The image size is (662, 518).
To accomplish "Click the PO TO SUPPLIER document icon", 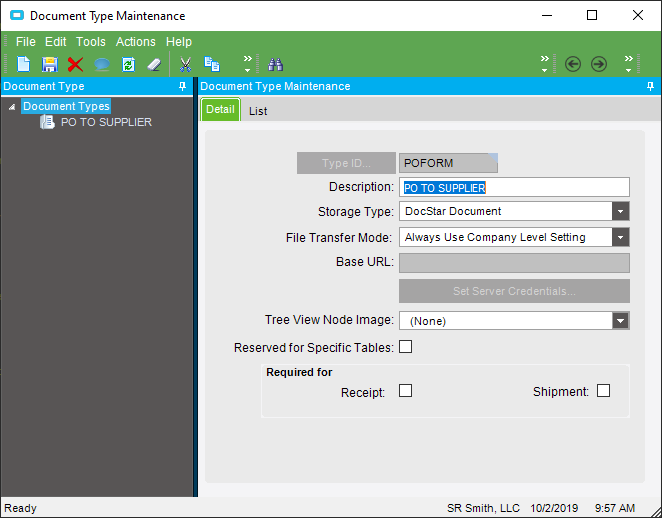I will (x=47, y=122).
